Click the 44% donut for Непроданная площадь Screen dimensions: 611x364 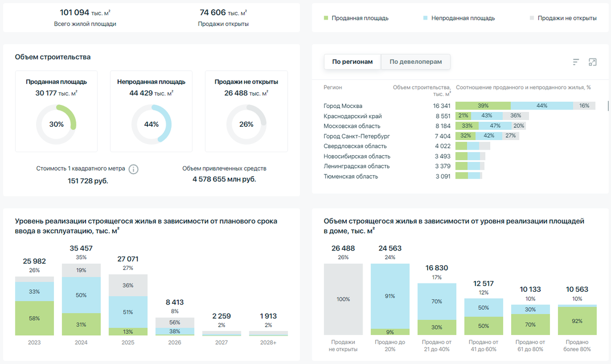(151, 124)
